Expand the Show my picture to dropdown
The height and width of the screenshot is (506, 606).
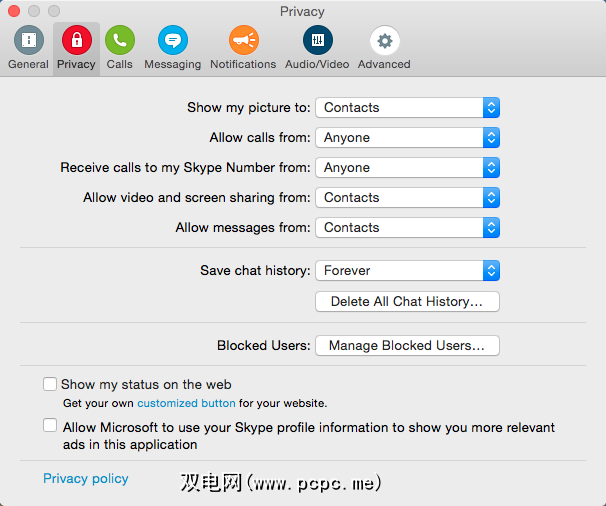[407, 107]
